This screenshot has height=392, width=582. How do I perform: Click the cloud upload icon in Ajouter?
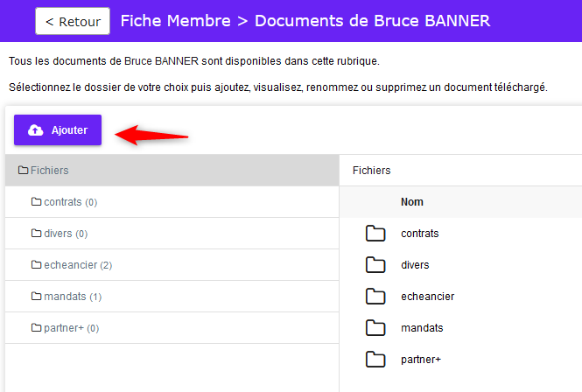coord(36,129)
